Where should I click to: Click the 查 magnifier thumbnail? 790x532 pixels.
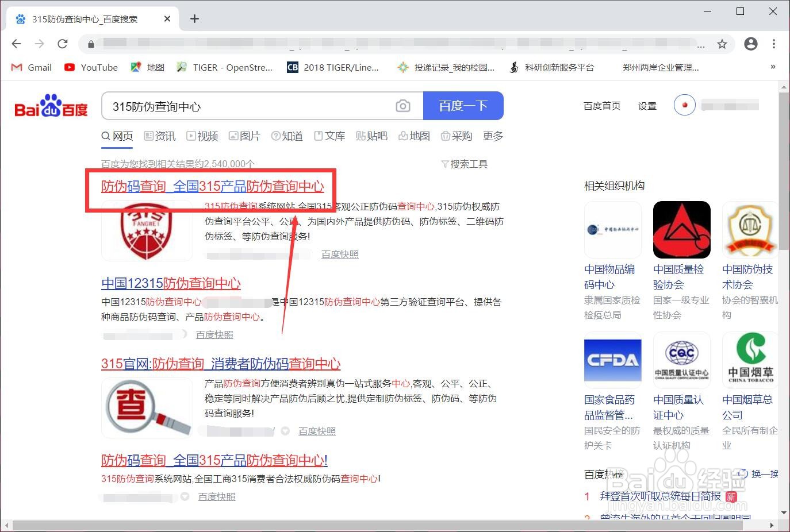click(x=147, y=408)
